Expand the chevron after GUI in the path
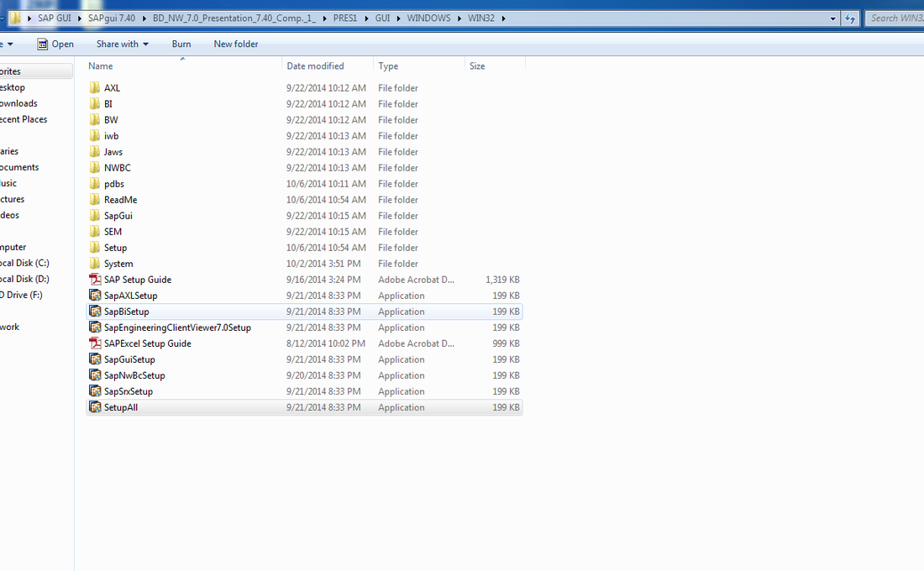Viewport: 924px width, 571px height. pyautogui.click(x=398, y=18)
